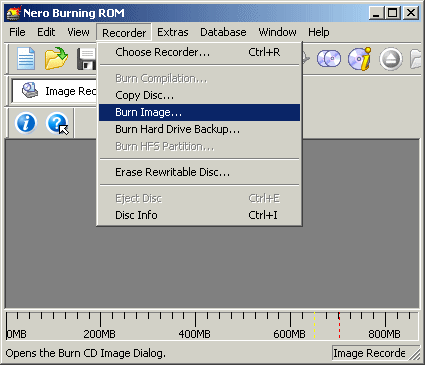Open the Window menu
Image resolution: width=425 pixels, height=365 pixels.
pyautogui.click(x=277, y=32)
